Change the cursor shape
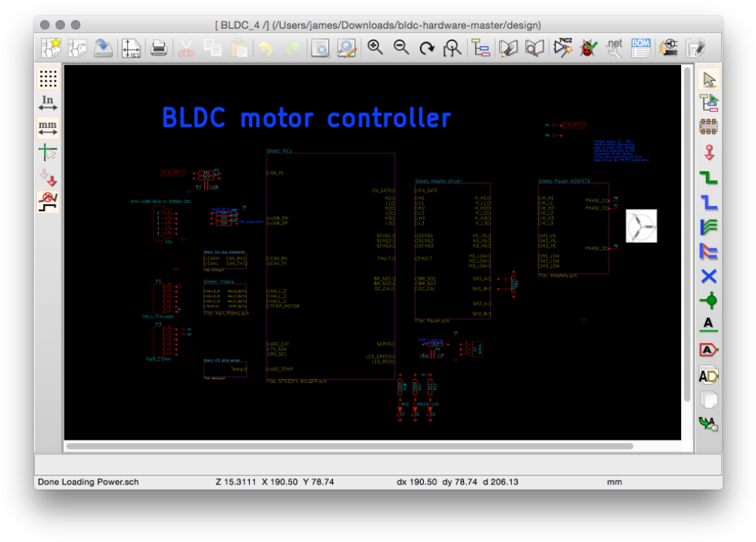 pos(48,152)
